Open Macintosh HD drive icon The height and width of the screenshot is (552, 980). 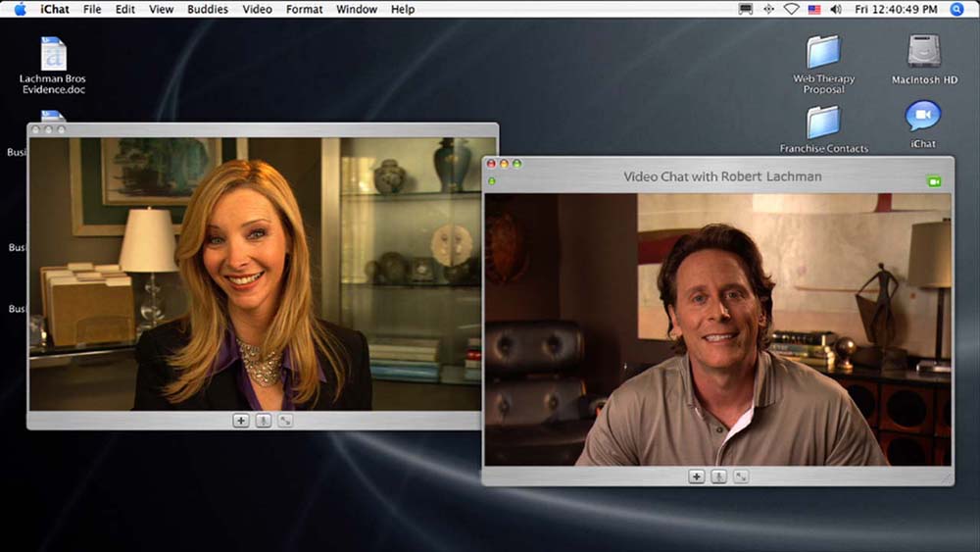(923, 53)
